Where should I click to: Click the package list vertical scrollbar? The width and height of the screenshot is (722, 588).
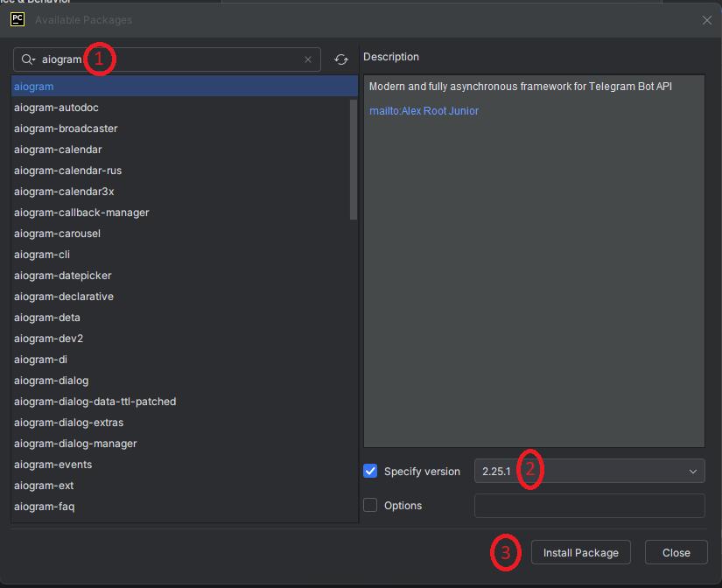click(x=354, y=157)
